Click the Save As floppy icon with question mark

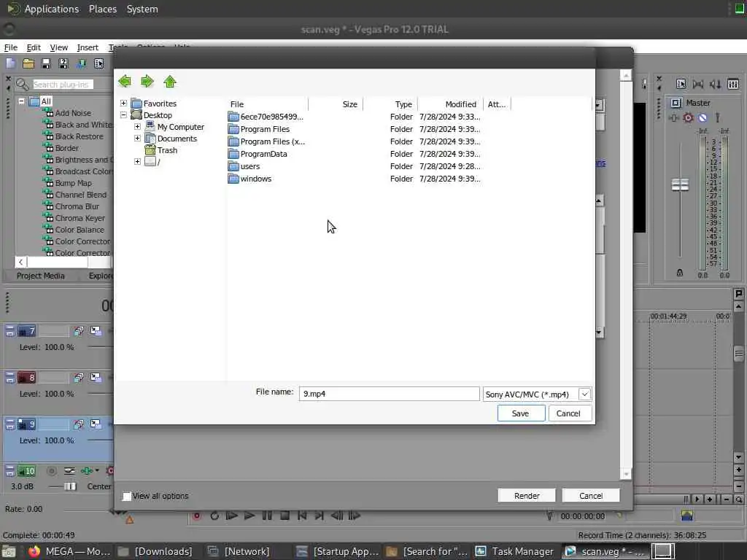tap(63, 63)
